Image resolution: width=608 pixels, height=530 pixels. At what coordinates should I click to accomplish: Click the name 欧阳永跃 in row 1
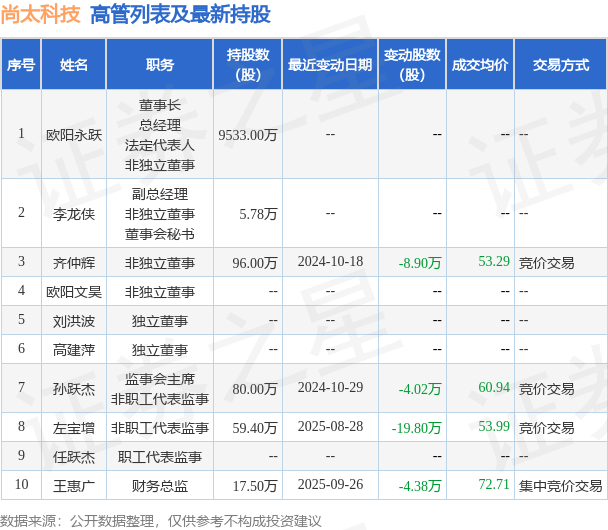pos(74,135)
